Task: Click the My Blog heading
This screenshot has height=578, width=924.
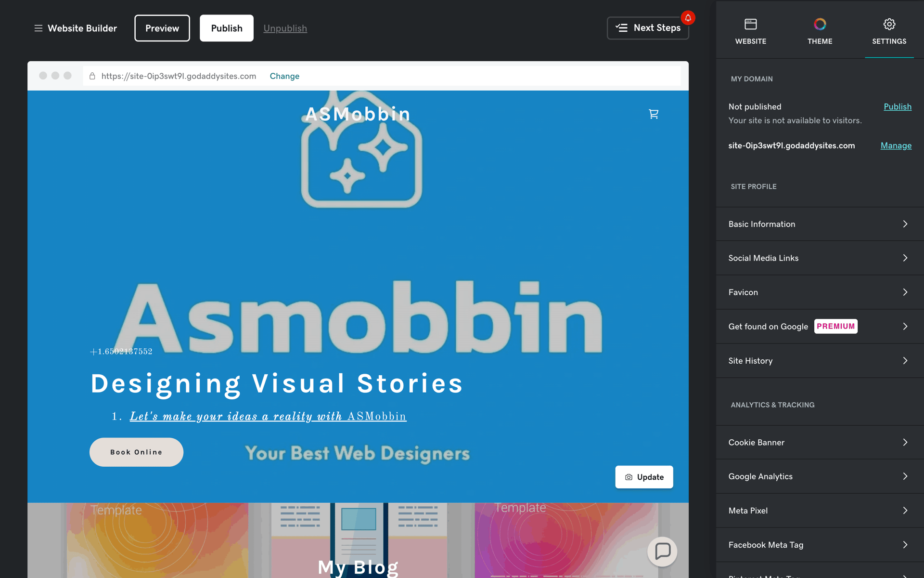Action: [358, 567]
